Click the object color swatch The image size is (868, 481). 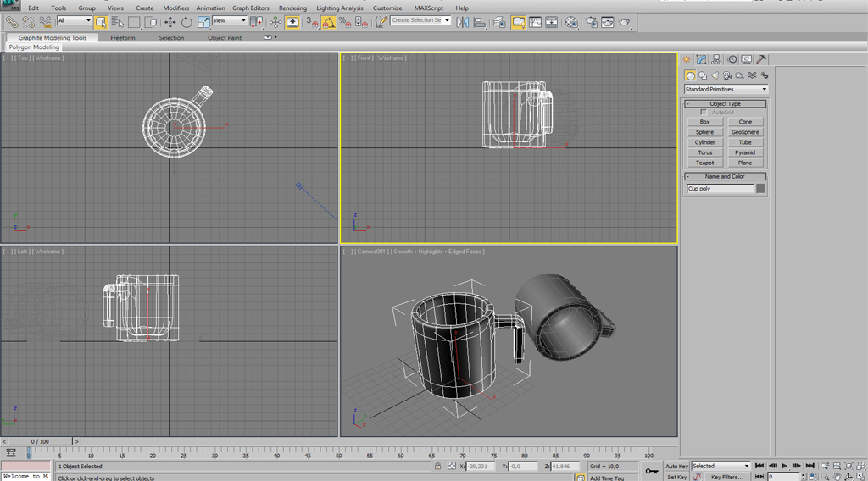point(760,189)
